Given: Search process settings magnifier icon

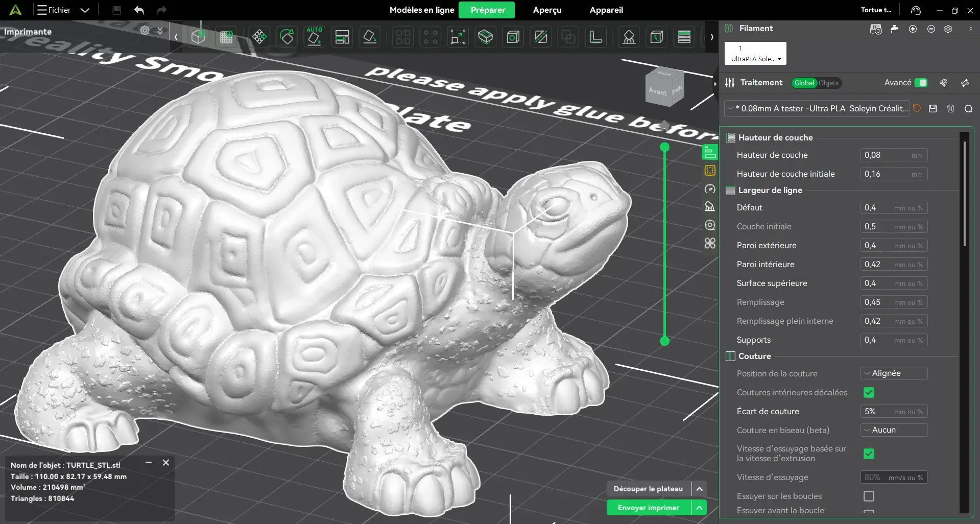Looking at the screenshot, I should [968, 108].
